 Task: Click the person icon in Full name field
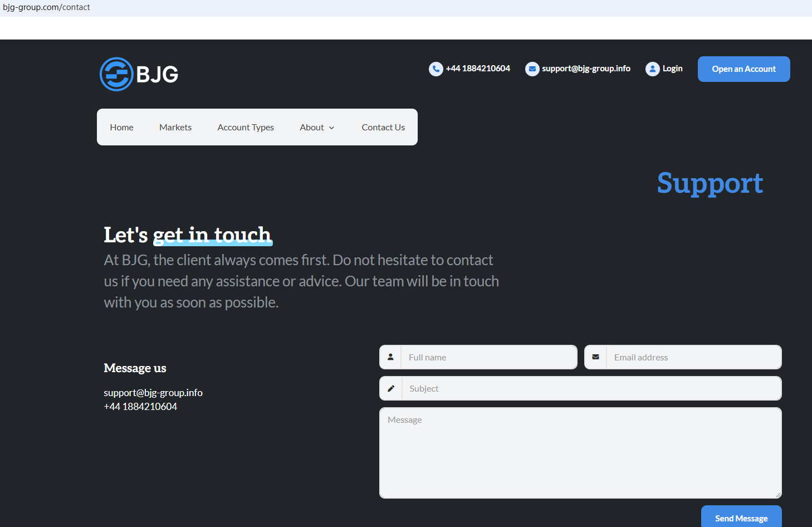(x=390, y=357)
